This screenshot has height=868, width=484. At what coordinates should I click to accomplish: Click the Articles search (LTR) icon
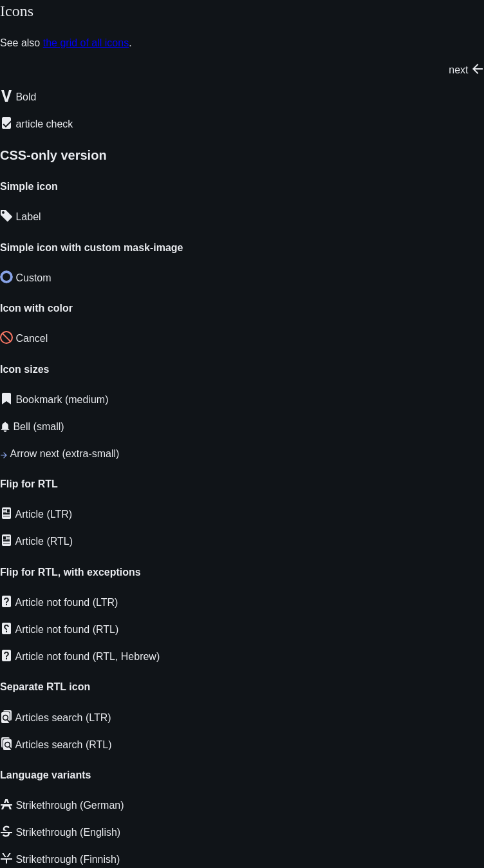(6, 717)
